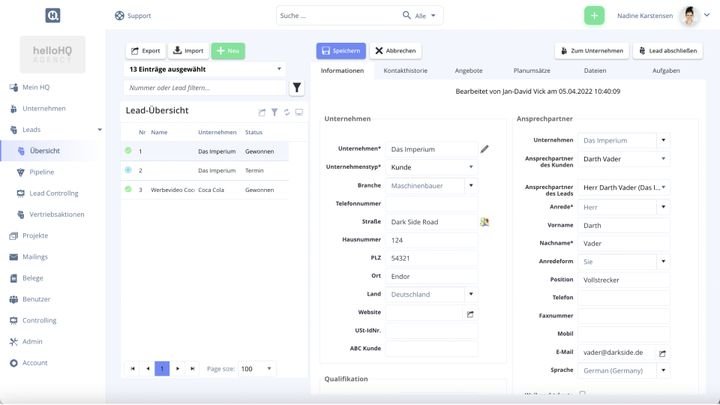The height and width of the screenshot is (405, 720).
Task: Open Branche dropdown
Action: (471, 185)
